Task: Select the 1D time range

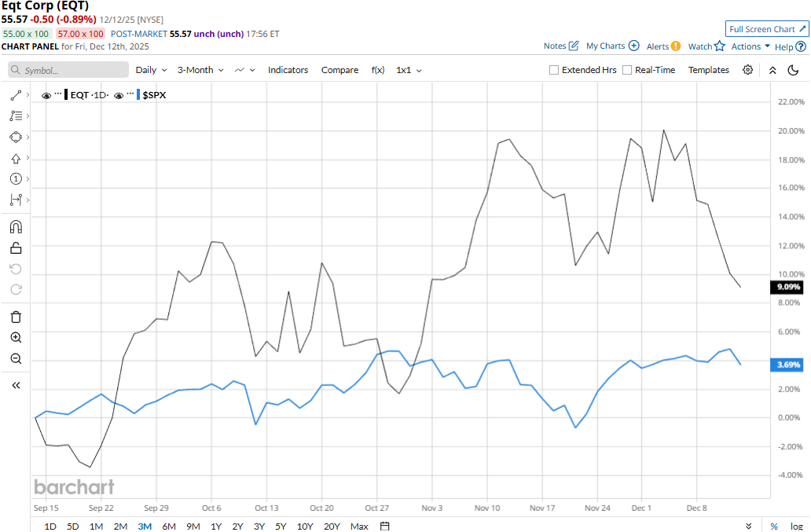Action: tap(50, 526)
